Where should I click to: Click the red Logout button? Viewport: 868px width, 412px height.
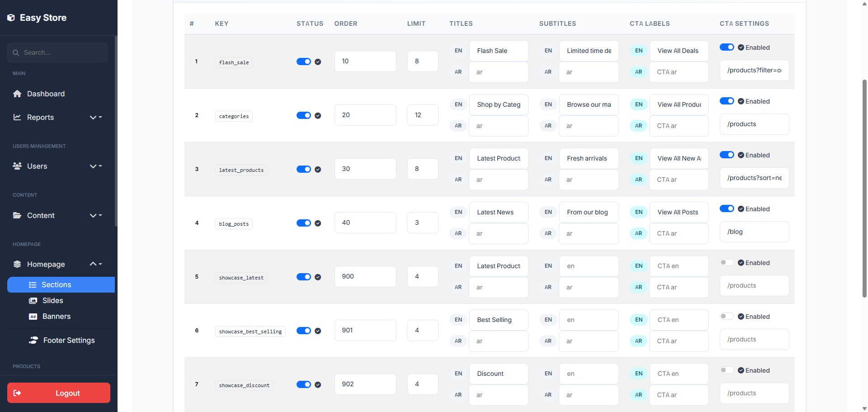tap(59, 393)
